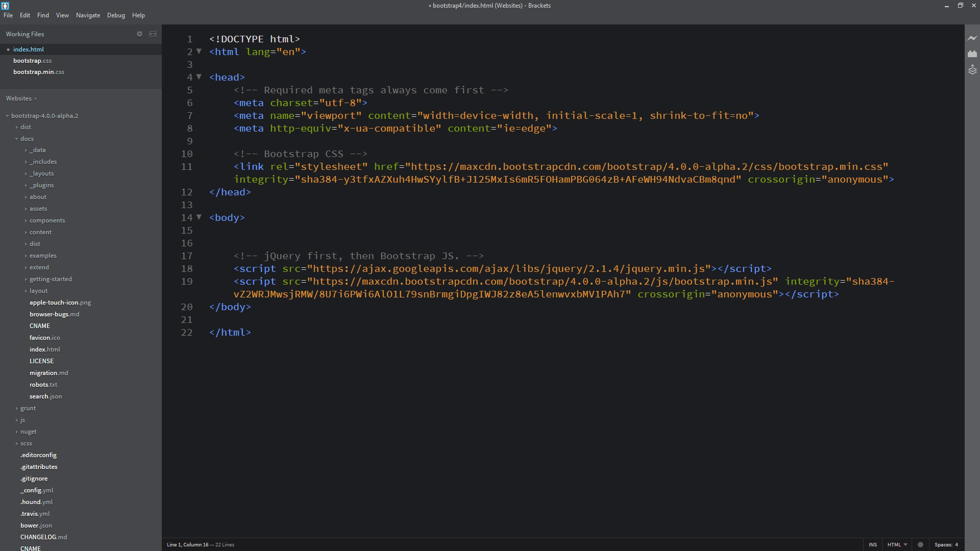Open .travis.yml file
Image resolution: width=980 pixels, height=551 pixels.
tap(35, 514)
